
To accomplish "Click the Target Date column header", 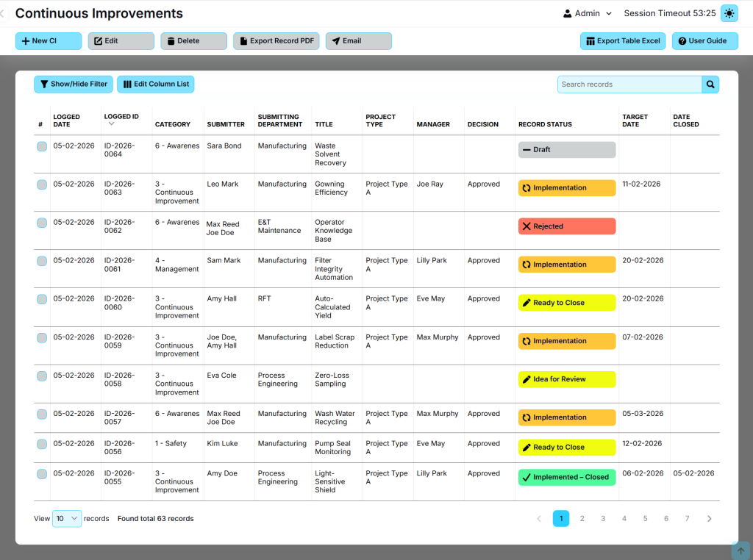I will pyautogui.click(x=635, y=121).
